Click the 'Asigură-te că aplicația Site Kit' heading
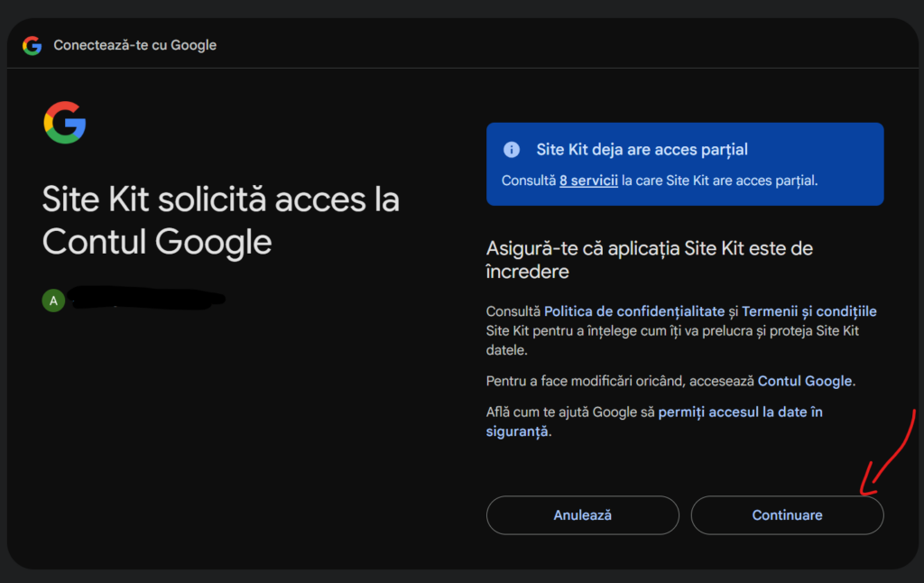 (649, 259)
